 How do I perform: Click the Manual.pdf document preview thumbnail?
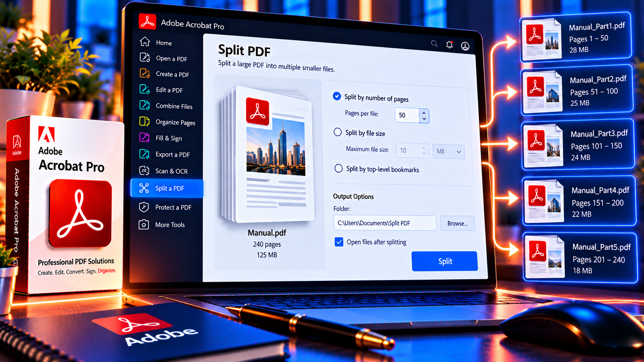point(268,154)
